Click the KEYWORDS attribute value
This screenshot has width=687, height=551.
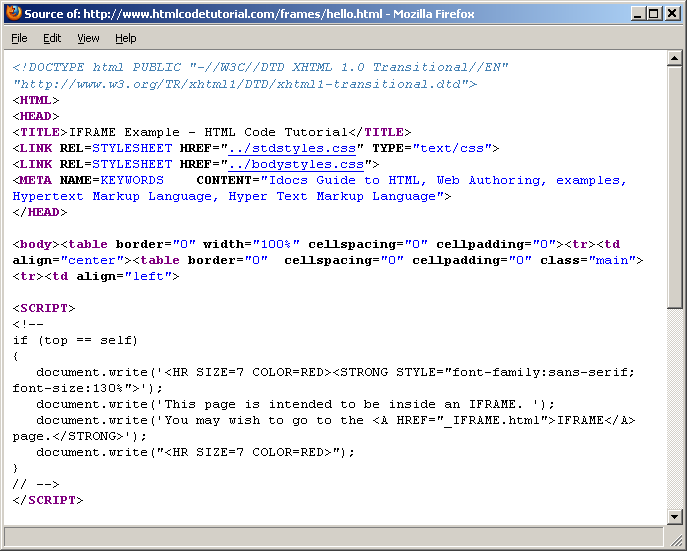tap(132, 180)
